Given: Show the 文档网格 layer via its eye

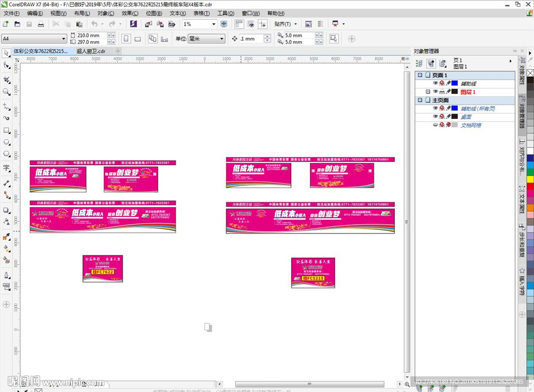Looking at the screenshot, I should click(435, 125).
